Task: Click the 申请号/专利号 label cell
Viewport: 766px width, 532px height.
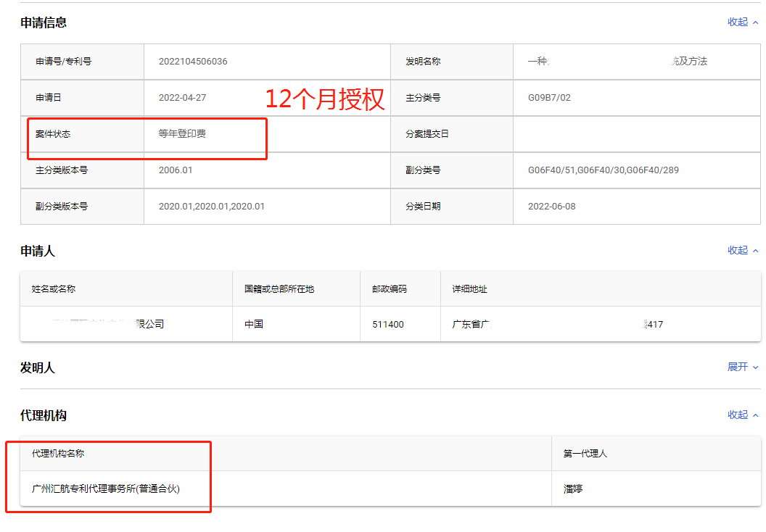Action: pos(82,62)
